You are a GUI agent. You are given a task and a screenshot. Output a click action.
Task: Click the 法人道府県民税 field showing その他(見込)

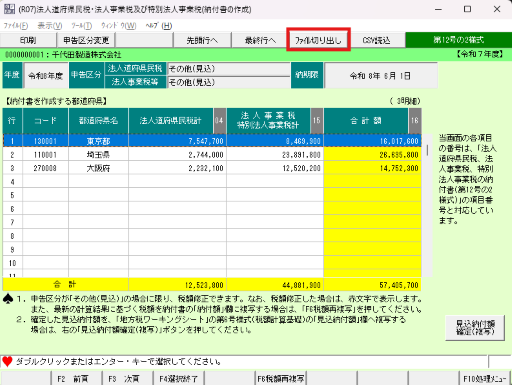pyautogui.click(x=229, y=69)
